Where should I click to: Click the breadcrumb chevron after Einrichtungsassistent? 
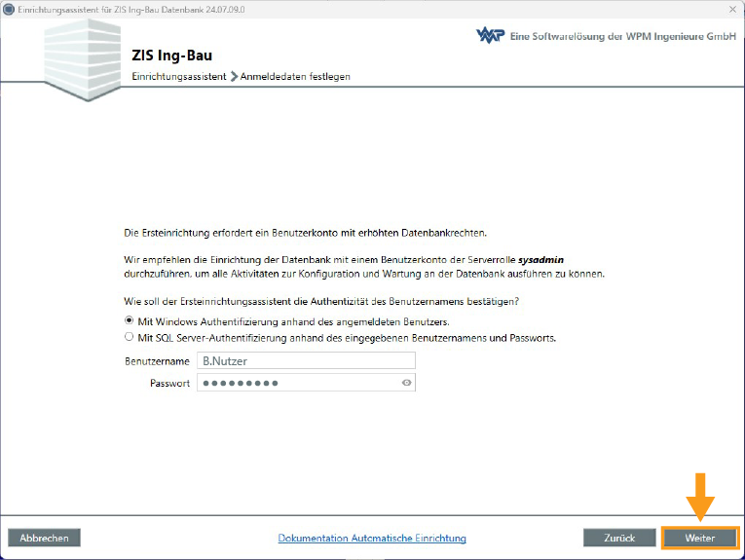tap(234, 76)
